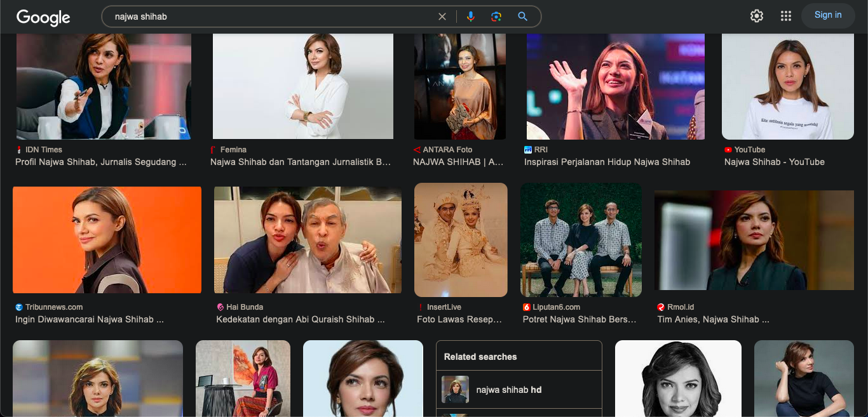Open quick settings gear icon
The height and width of the screenshot is (417, 868).
[756, 17]
